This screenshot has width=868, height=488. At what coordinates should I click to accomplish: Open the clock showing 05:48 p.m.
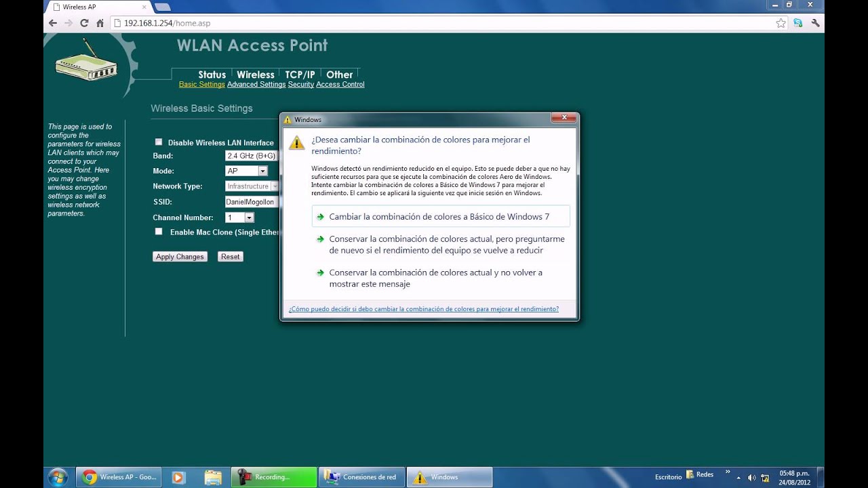[794, 477]
